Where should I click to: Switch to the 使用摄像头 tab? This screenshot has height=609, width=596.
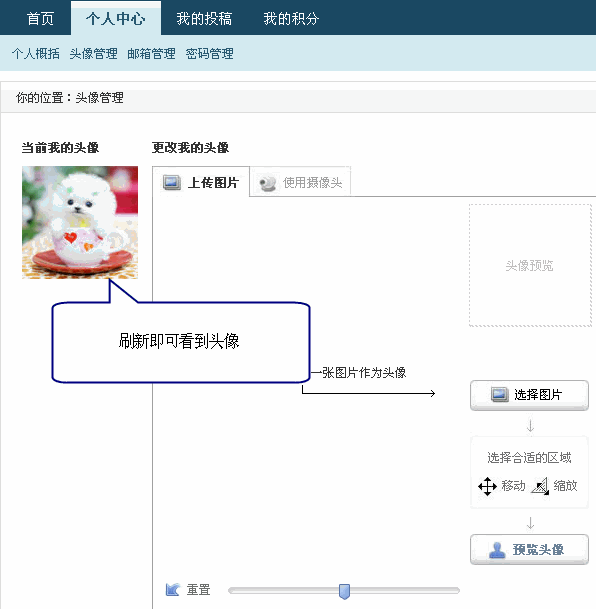click(x=300, y=182)
